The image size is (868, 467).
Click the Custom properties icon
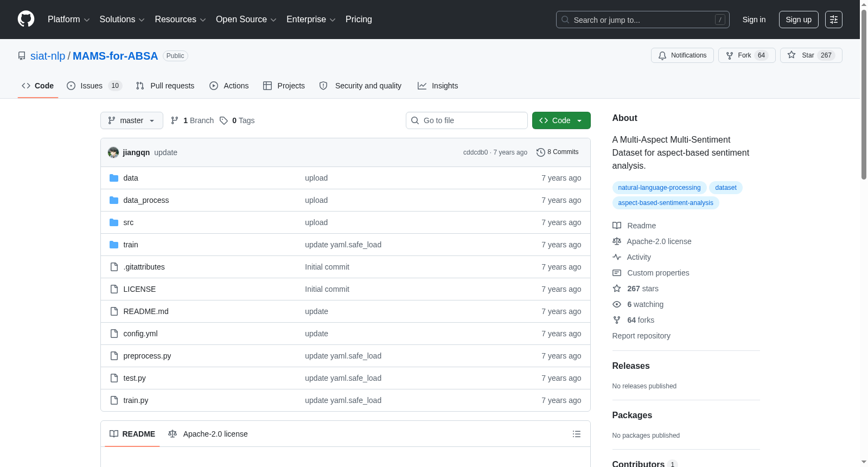click(x=617, y=273)
